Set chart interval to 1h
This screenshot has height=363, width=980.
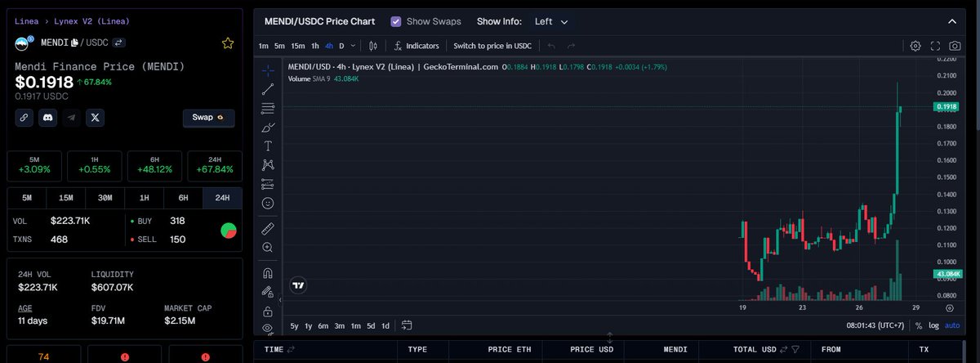(315, 46)
